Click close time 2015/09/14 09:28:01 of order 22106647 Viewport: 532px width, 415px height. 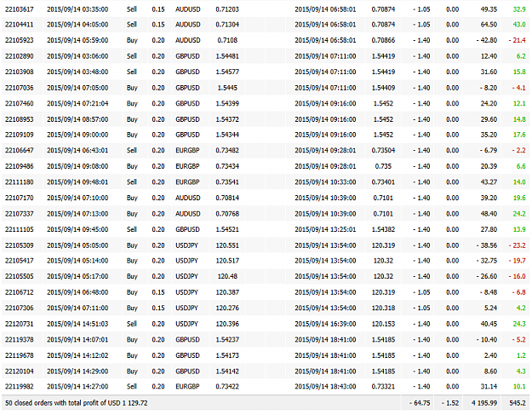pyautogui.click(x=325, y=151)
